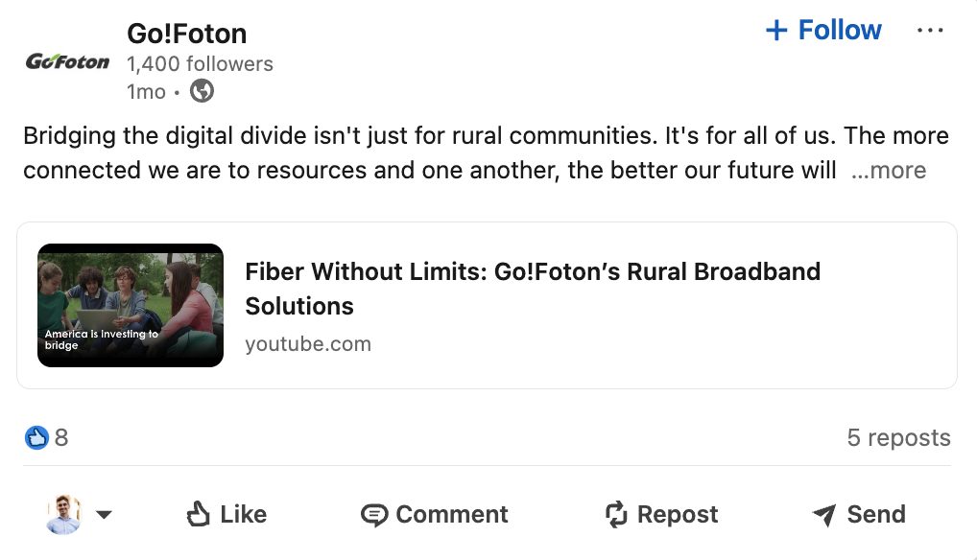
Task: Click the Go!Foton company logo
Action: click(x=67, y=62)
